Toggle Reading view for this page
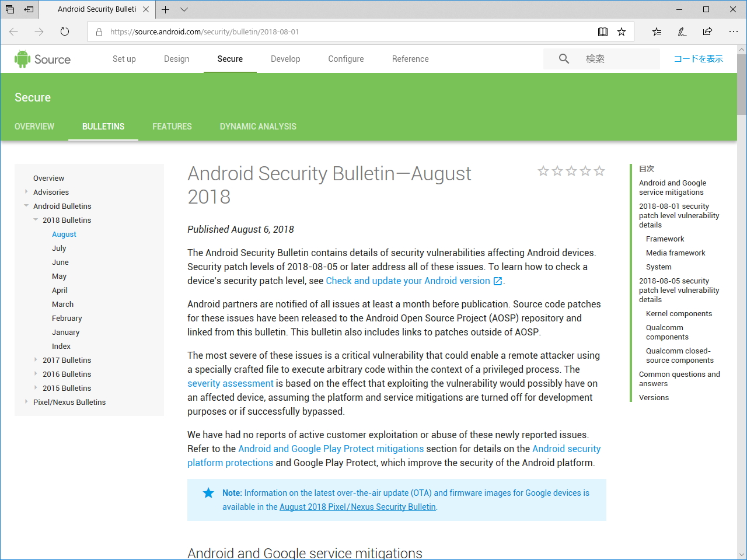The width and height of the screenshot is (747, 560). click(x=602, y=32)
